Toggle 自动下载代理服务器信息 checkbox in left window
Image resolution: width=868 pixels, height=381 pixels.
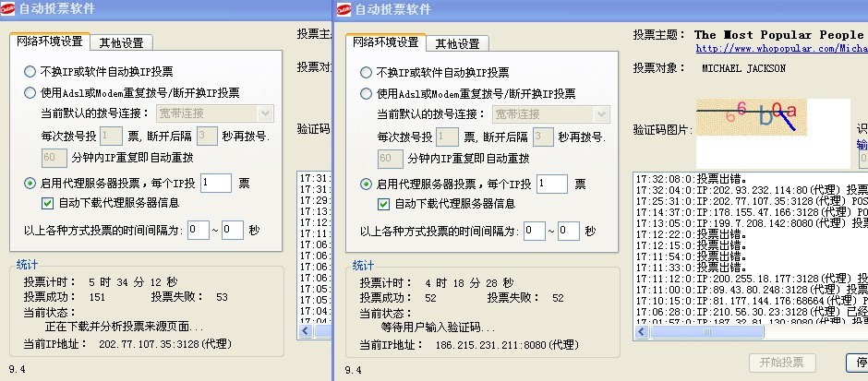tap(48, 203)
